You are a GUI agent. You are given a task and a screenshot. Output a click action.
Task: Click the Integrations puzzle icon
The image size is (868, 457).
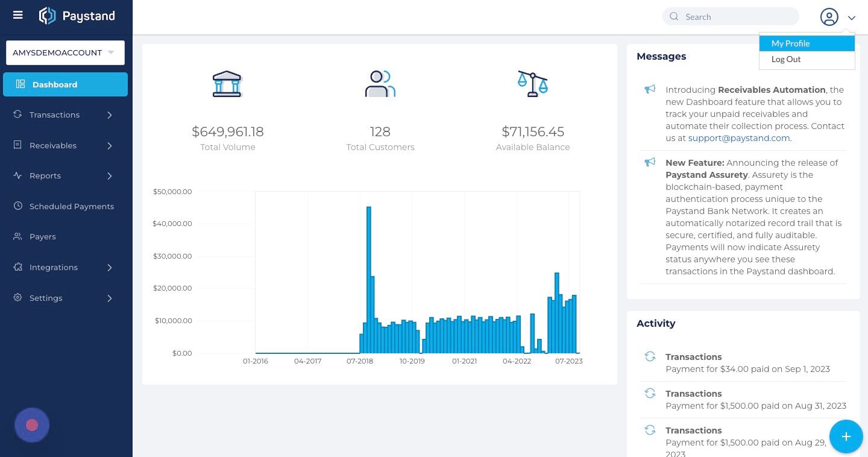17,267
